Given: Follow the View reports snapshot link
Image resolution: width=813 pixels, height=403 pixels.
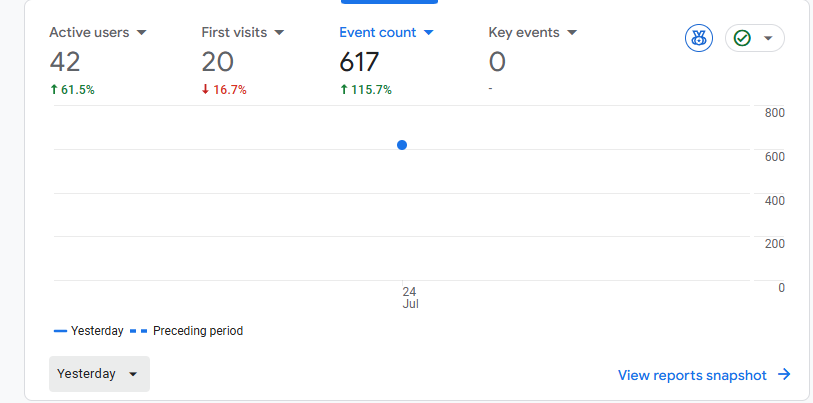Looking at the screenshot, I should (x=704, y=375).
